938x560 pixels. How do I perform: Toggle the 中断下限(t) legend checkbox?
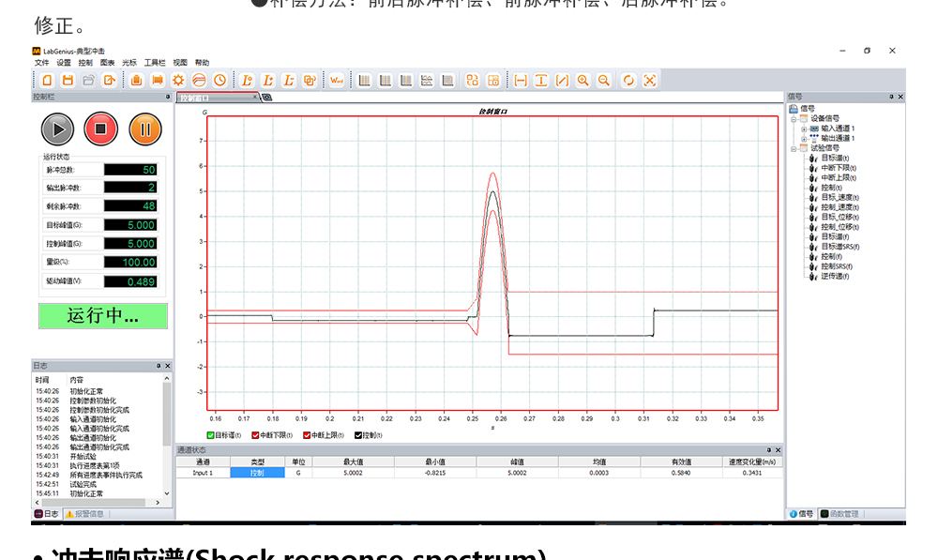pyautogui.click(x=255, y=435)
